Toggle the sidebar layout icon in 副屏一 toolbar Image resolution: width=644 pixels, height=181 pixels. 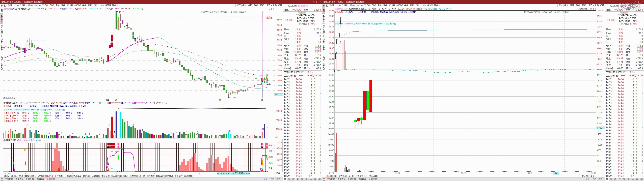click(327, 5)
